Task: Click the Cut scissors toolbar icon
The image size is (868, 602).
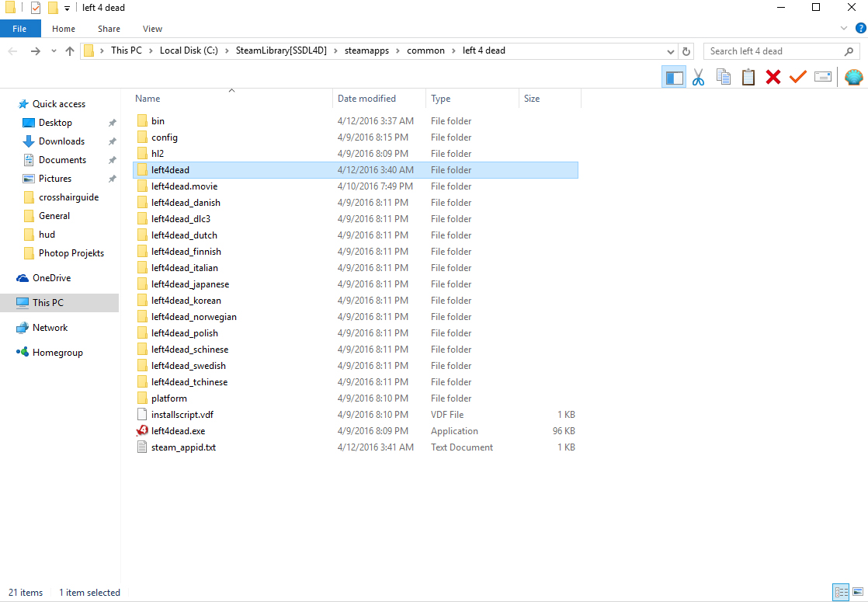Action: [698, 77]
